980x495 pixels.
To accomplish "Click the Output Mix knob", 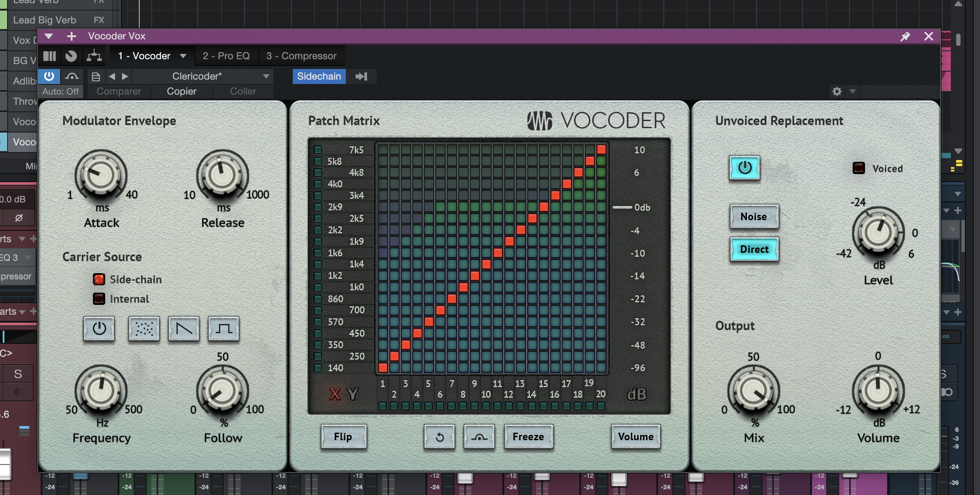I will click(754, 390).
